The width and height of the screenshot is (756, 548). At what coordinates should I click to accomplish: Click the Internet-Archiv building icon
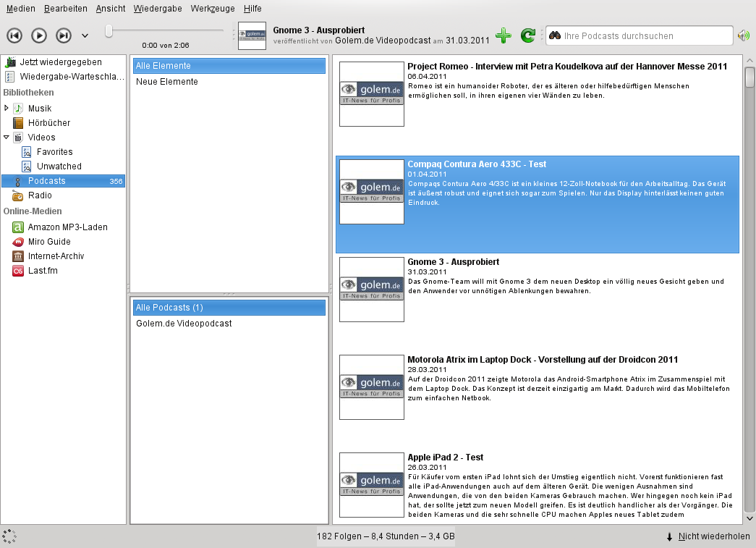tap(18, 256)
